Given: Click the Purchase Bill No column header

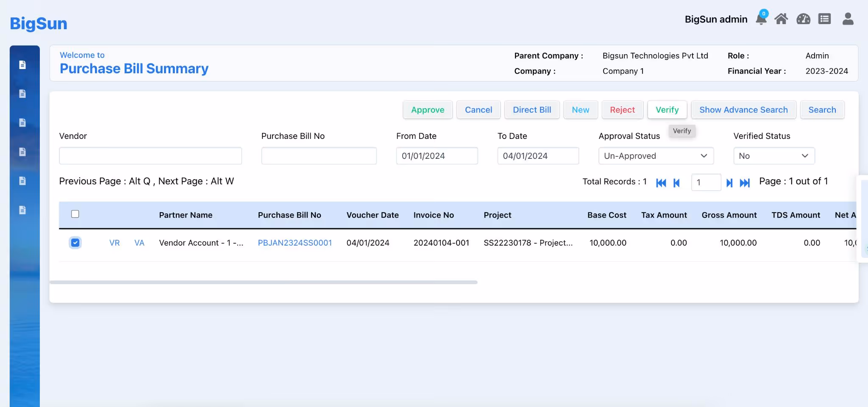Looking at the screenshot, I should click(289, 215).
